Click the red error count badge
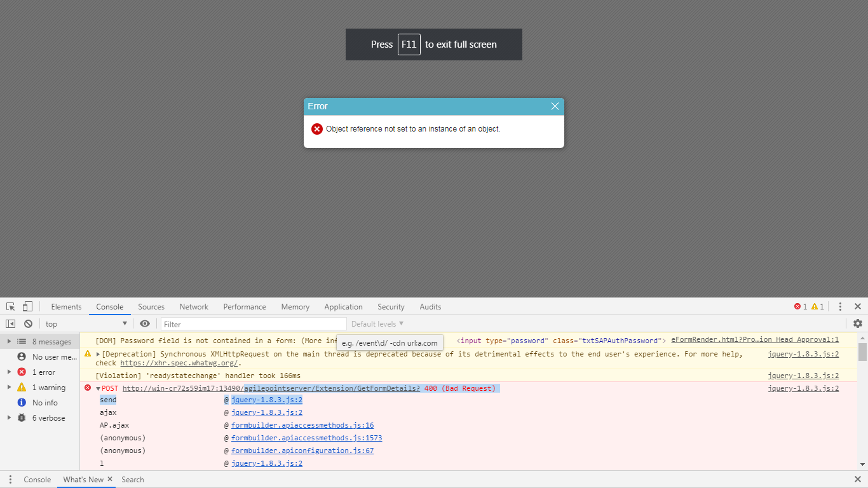Viewport: 868px width, 488px height. 800,306
